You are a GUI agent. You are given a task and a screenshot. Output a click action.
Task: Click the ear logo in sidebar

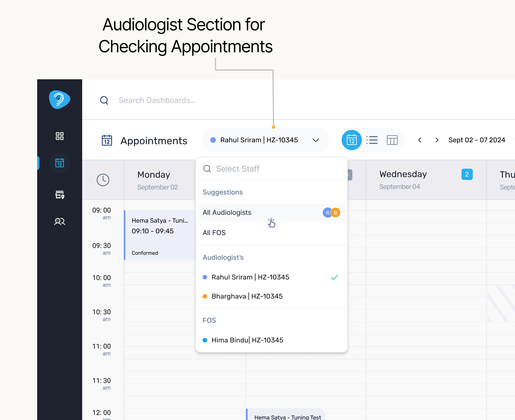click(x=60, y=99)
